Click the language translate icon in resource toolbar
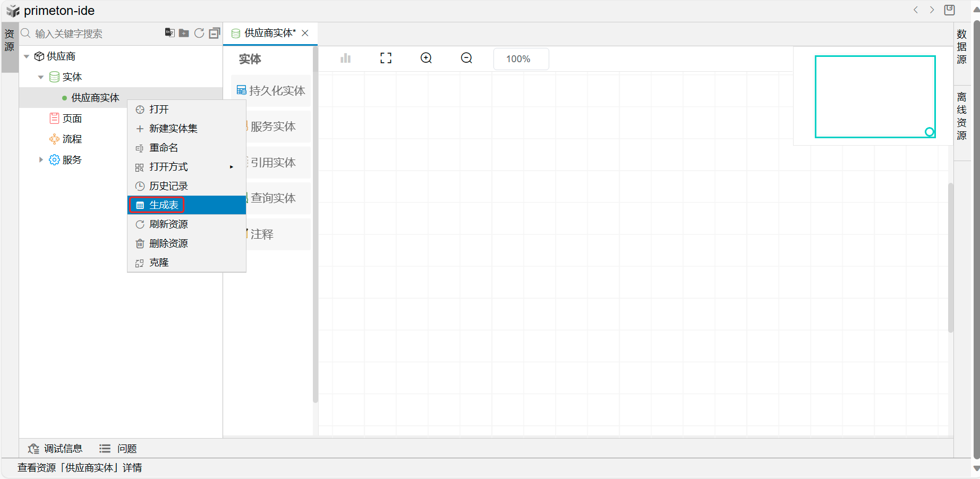Image resolution: width=980 pixels, height=479 pixels. [169, 33]
